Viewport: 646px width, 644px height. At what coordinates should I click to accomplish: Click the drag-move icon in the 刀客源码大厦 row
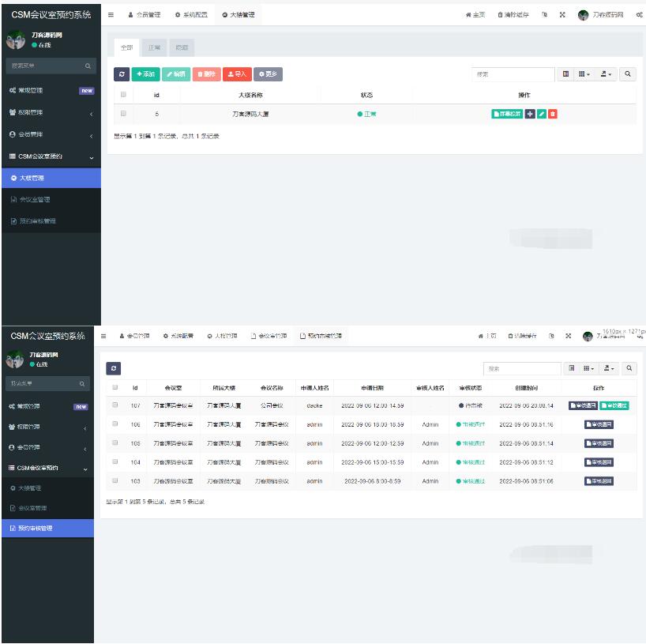point(530,114)
